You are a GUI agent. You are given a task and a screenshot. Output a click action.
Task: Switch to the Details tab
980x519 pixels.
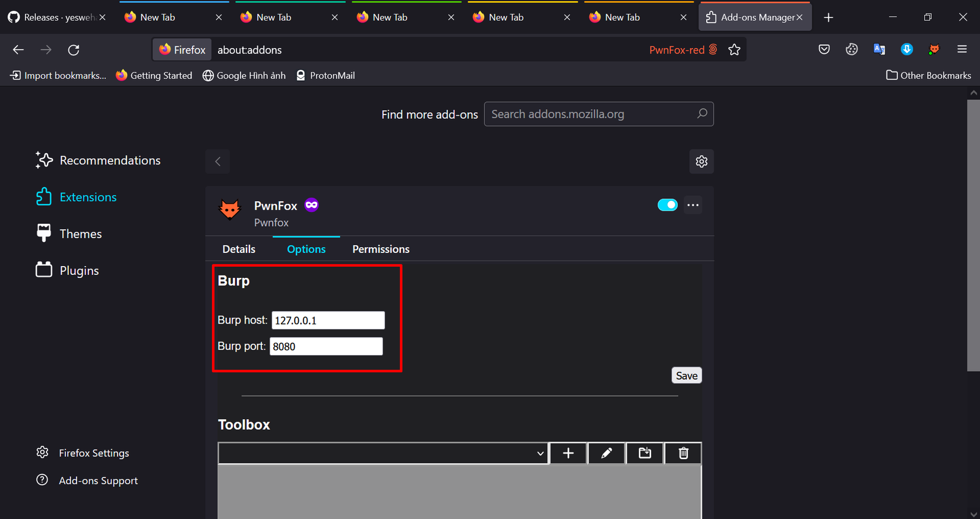tap(239, 249)
